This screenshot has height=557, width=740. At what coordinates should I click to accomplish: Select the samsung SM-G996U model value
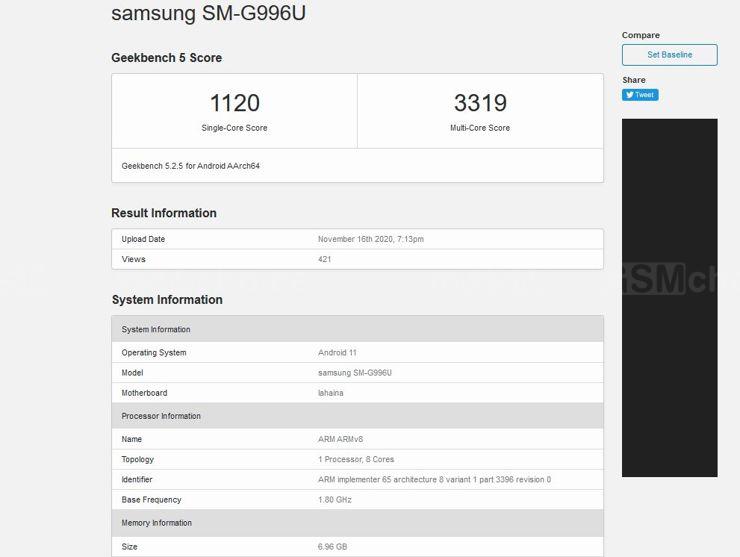pyautogui.click(x=355, y=373)
